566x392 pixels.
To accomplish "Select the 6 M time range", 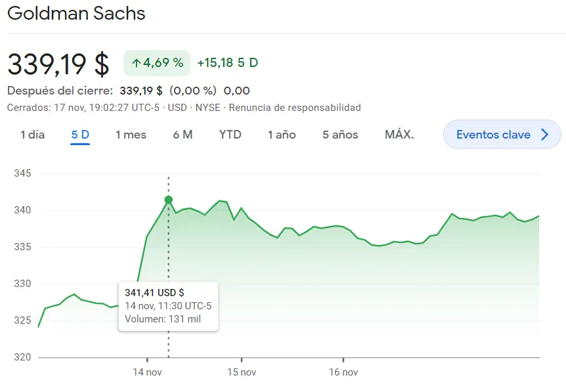I will coord(183,134).
